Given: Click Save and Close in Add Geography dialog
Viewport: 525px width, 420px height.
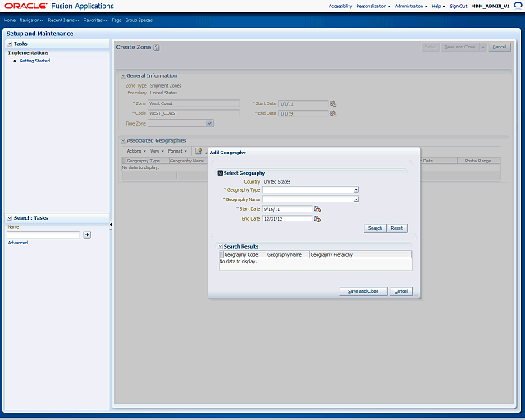Looking at the screenshot, I should 363,291.
